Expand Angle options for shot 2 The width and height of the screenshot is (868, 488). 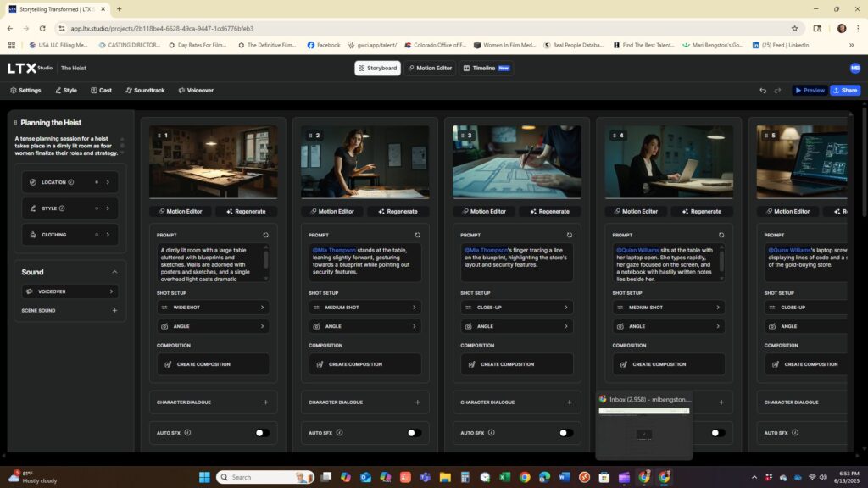point(364,326)
